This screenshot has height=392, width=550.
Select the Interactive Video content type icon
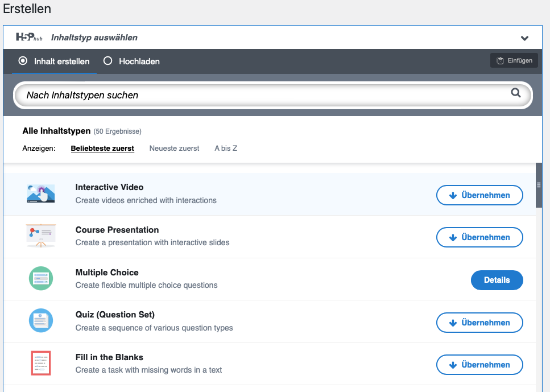pyautogui.click(x=40, y=194)
